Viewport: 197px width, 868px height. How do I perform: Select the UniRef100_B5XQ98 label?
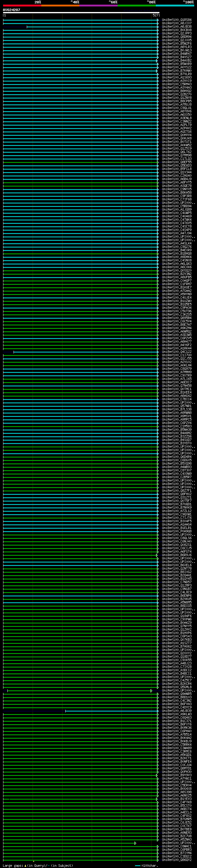[x=176, y=463]
